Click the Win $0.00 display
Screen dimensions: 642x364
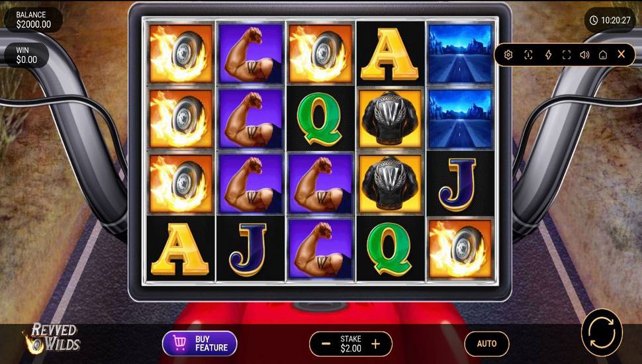pyautogui.click(x=26, y=56)
